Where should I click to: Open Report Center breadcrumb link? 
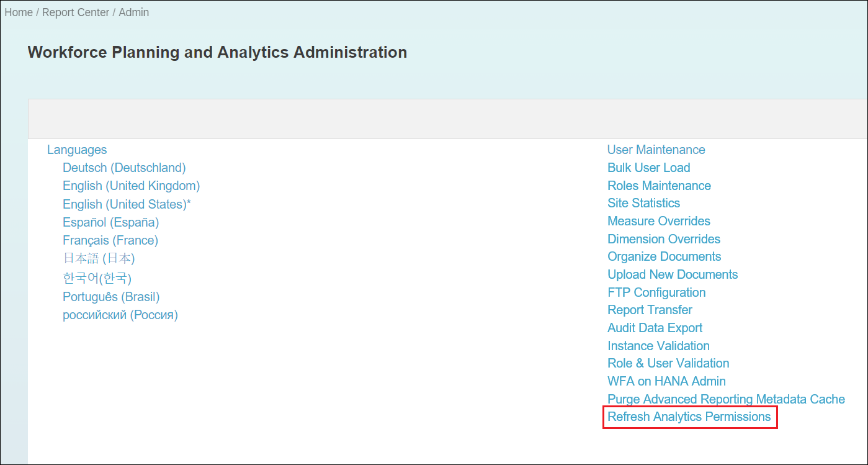coord(76,12)
